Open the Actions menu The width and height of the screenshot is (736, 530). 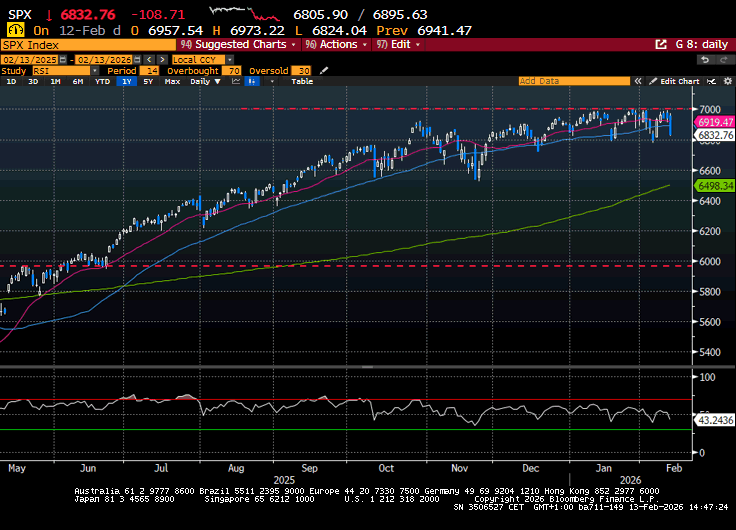click(x=336, y=45)
